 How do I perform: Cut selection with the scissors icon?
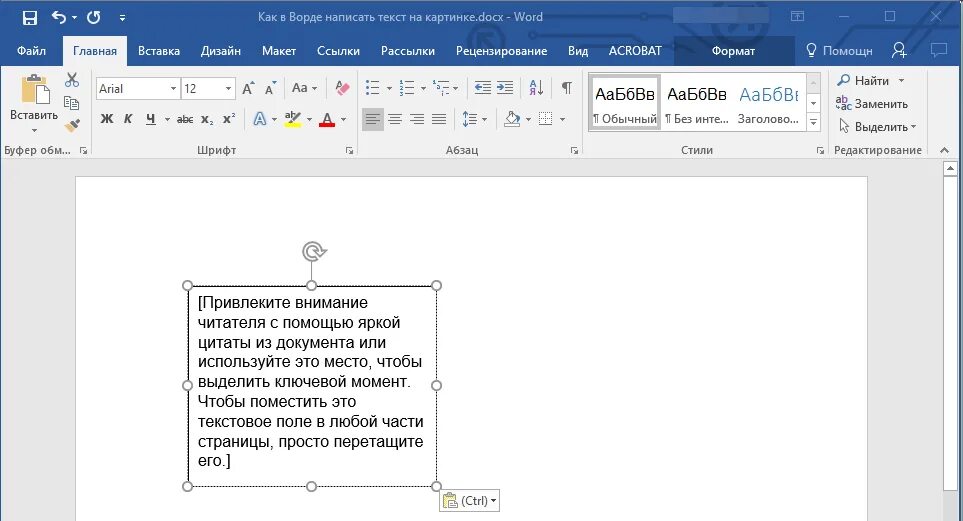[72, 80]
